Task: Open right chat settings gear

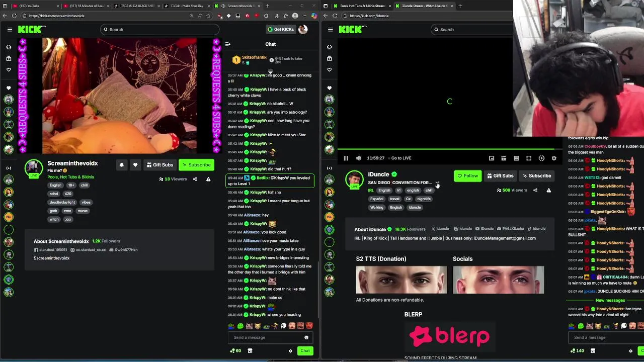Action: (x=630, y=351)
